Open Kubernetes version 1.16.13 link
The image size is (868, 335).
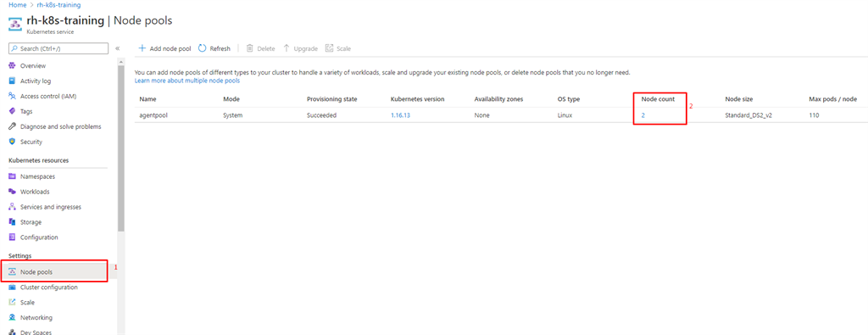coord(400,115)
